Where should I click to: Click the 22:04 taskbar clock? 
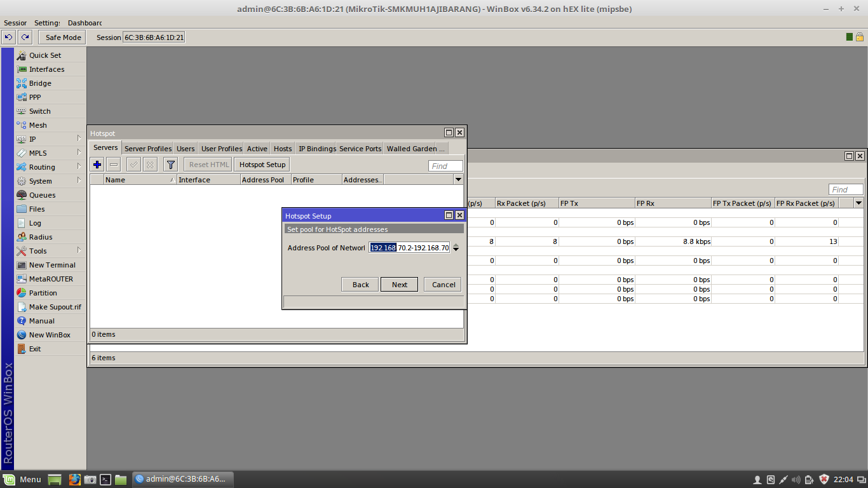(x=843, y=479)
